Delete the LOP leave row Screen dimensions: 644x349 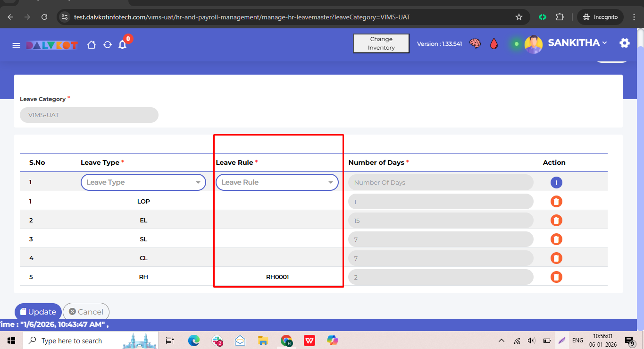click(x=556, y=202)
